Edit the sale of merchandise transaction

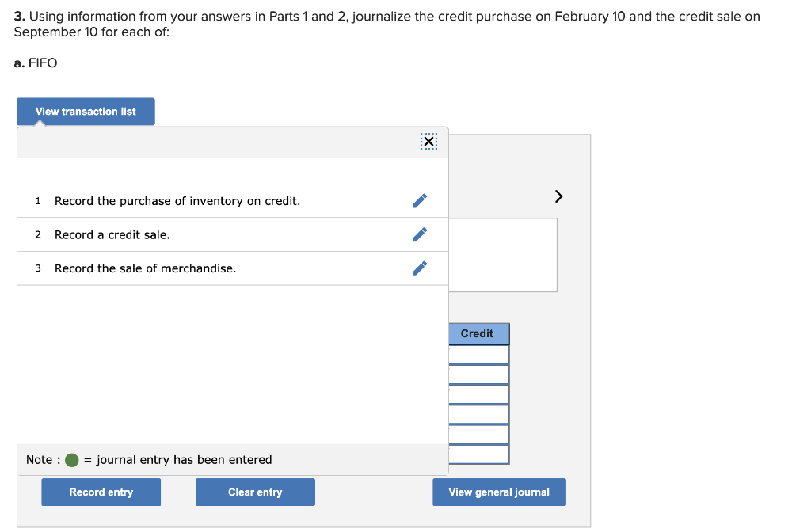point(420,268)
